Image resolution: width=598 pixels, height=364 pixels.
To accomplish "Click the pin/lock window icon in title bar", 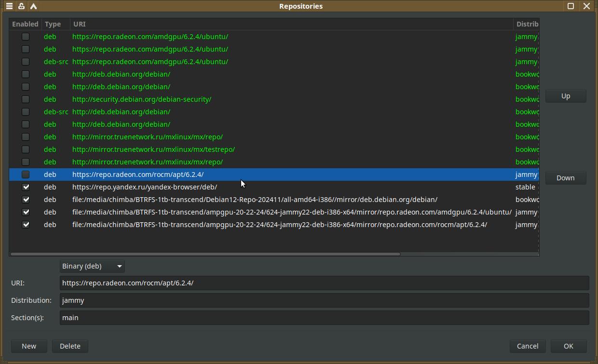I will (21, 6).
